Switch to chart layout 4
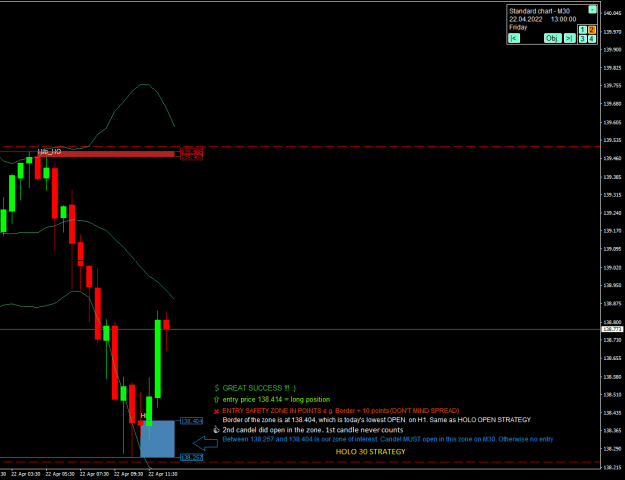Image resolution: width=625 pixels, height=480 pixels. (592, 39)
